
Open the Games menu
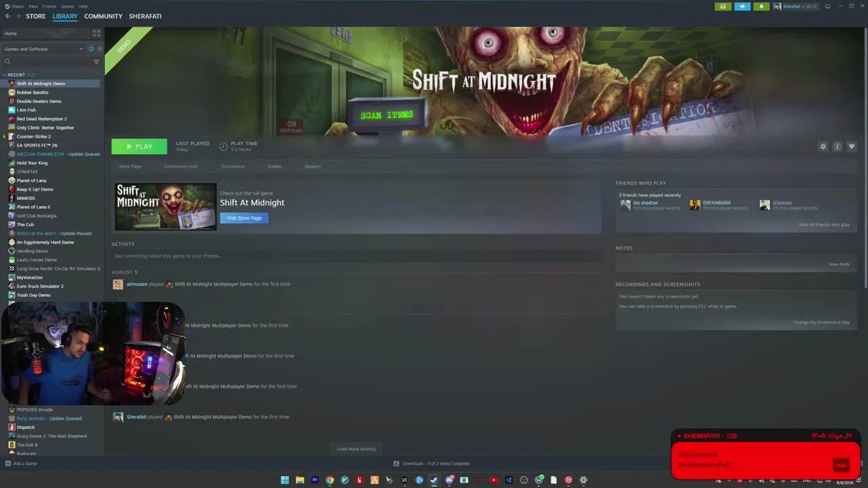click(67, 6)
